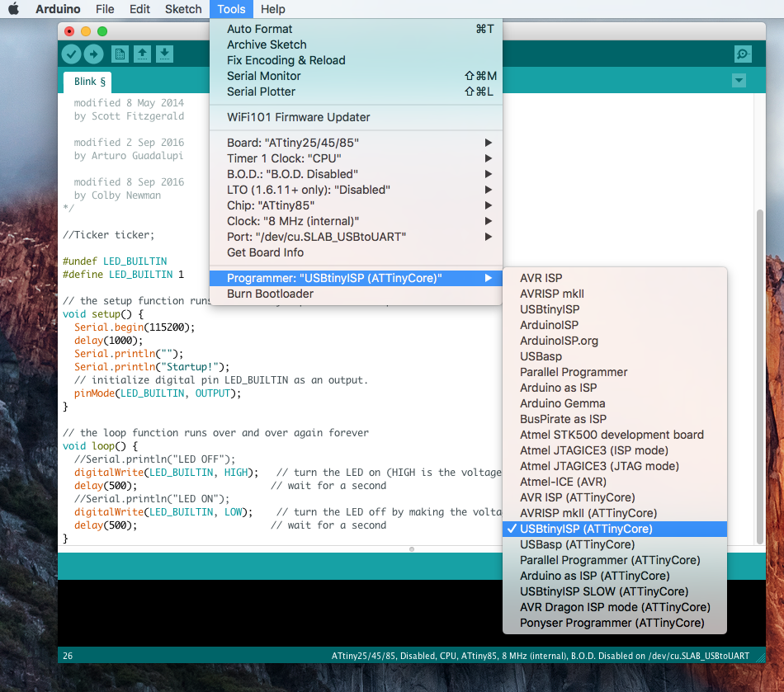
Task: Select AVRISP mkII (ATTinyCore) programmer
Action: pyautogui.click(x=615, y=513)
